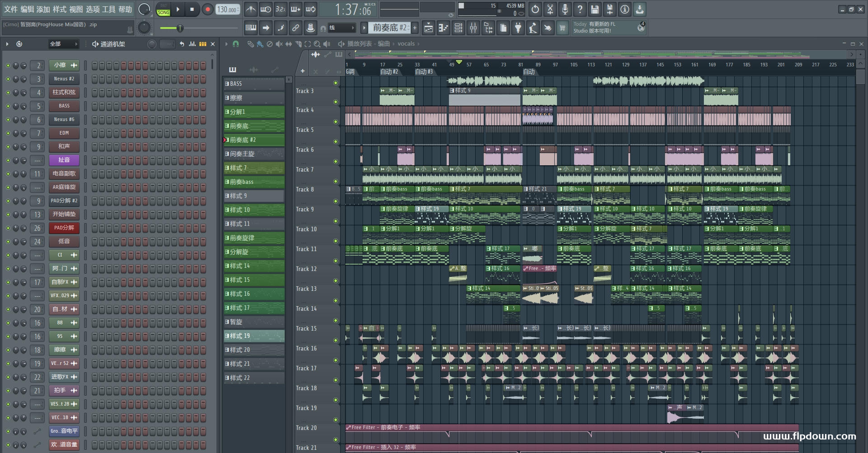
Task: Toggle the metronome icon
Action: coord(250,9)
